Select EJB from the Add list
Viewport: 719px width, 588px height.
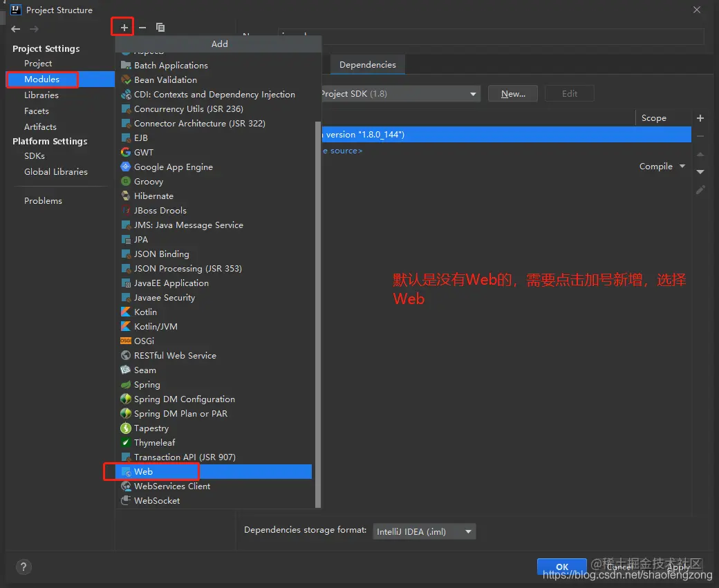point(214,138)
